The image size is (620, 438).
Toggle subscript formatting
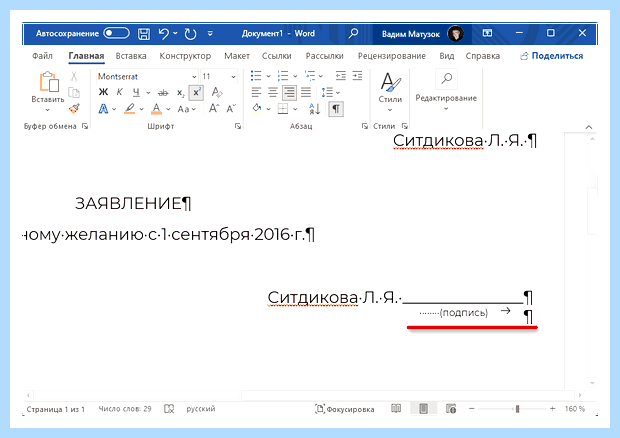pos(180,93)
